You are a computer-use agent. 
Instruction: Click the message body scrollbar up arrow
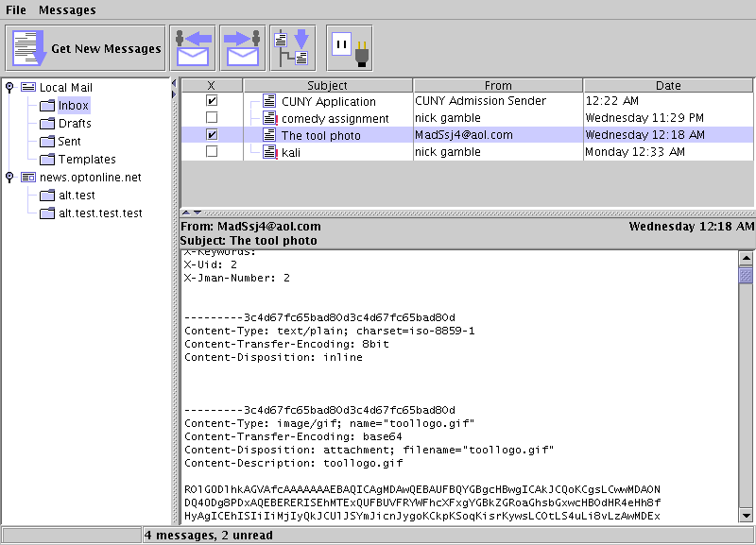tap(746, 258)
